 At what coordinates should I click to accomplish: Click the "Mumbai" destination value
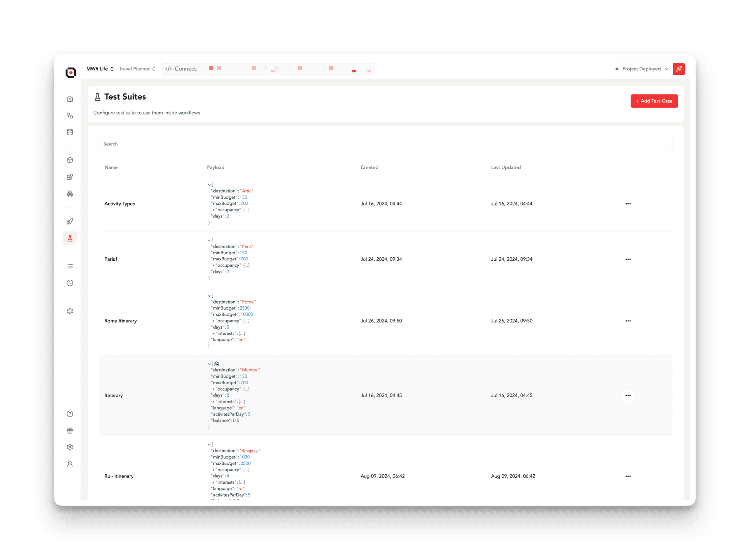click(x=250, y=370)
